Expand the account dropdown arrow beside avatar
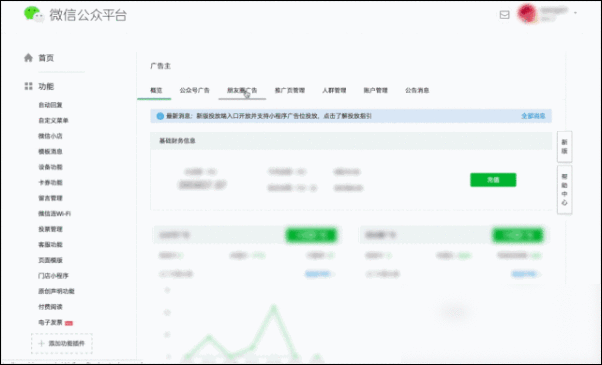The width and height of the screenshot is (602, 365). click(575, 13)
